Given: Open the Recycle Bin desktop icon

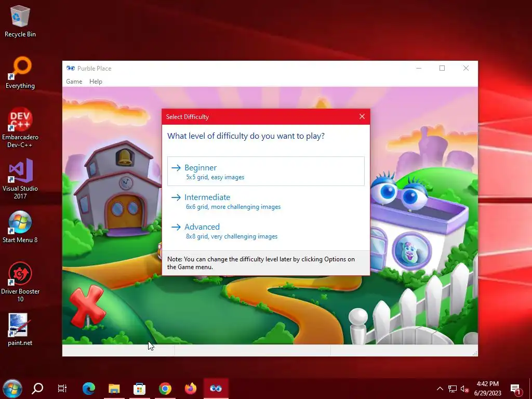Looking at the screenshot, I should click(20, 21).
